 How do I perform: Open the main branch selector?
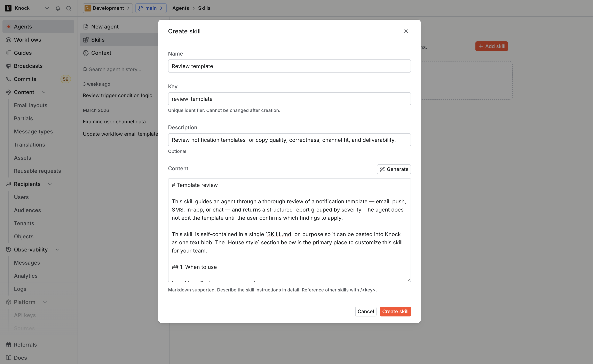[x=151, y=8]
